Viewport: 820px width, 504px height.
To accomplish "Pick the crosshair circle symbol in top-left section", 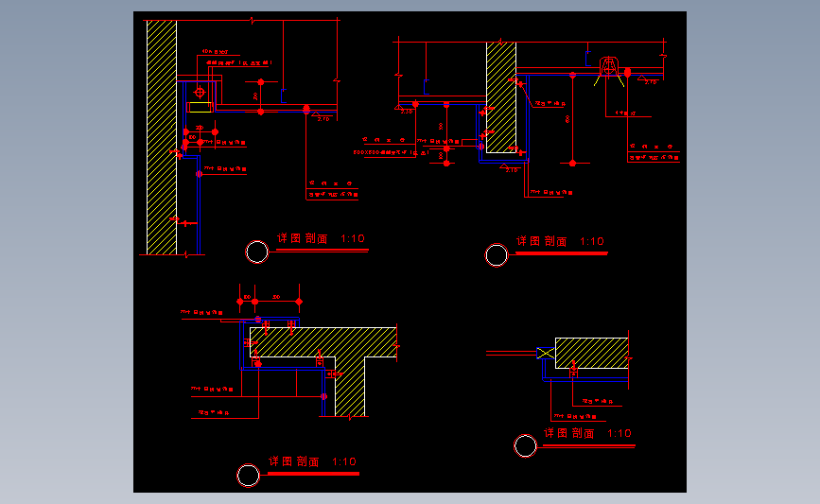I will click(200, 93).
